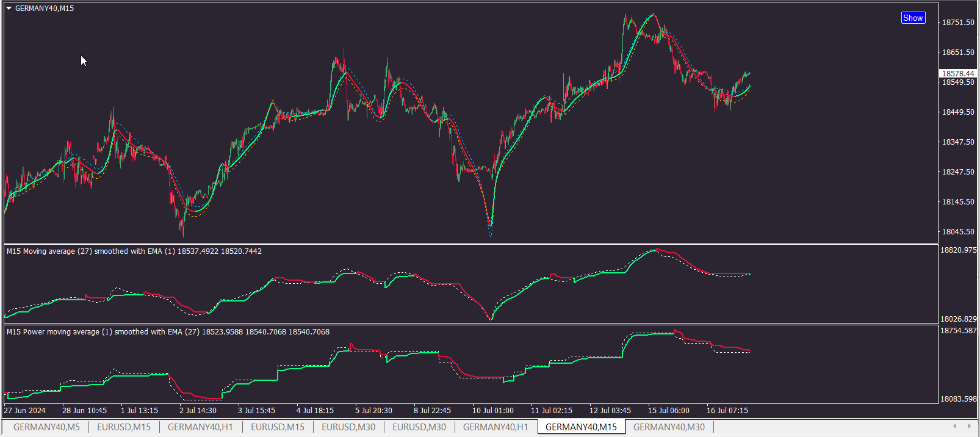Click the 10 Jul 01:00 time label
Image resolution: width=980 pixels, height=437 pixels.
coord(493,411)
